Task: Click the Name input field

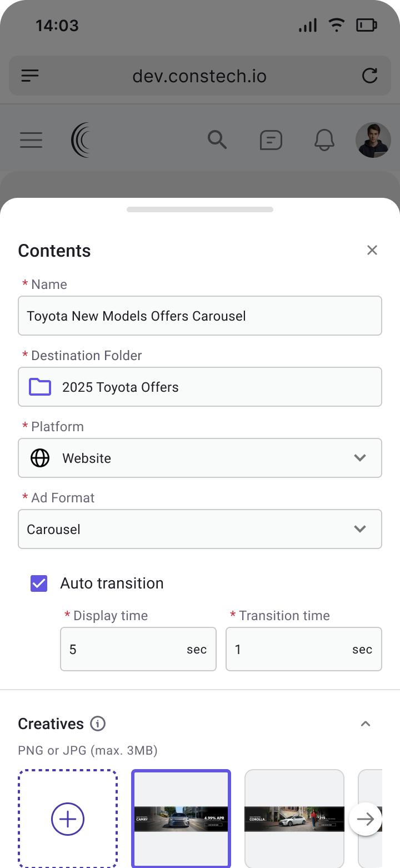Action: (200, 316)
